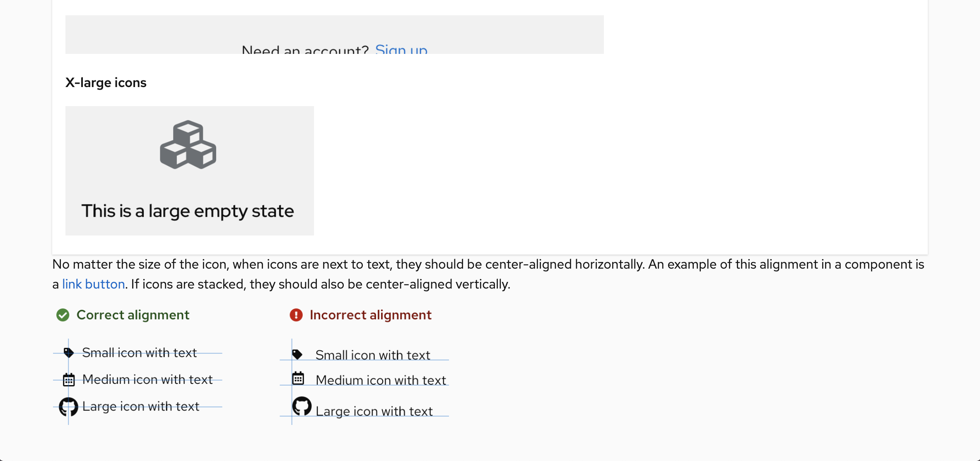The image size is (980, 461).
Task: Click the red exclamation icon beside Incorrect alignment
Action: (x=296, y=315)
